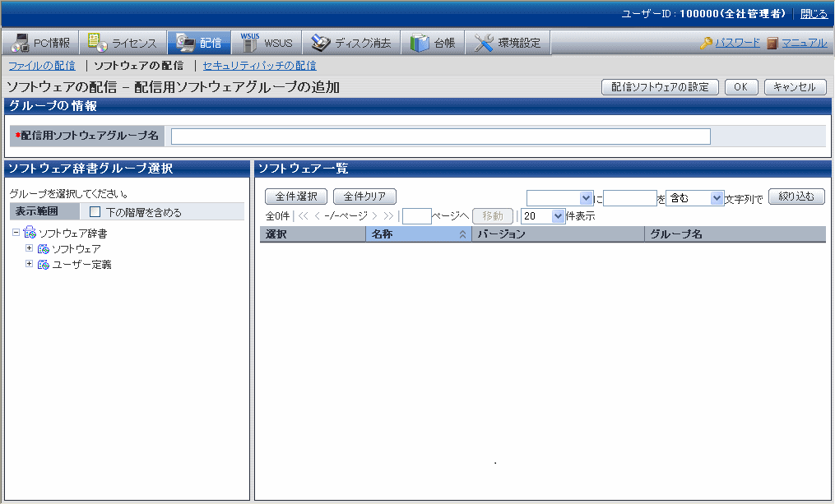The height and width of the screenshot is (504, 835).
Task: Click the バージョン column header
Action: (558, 234)
